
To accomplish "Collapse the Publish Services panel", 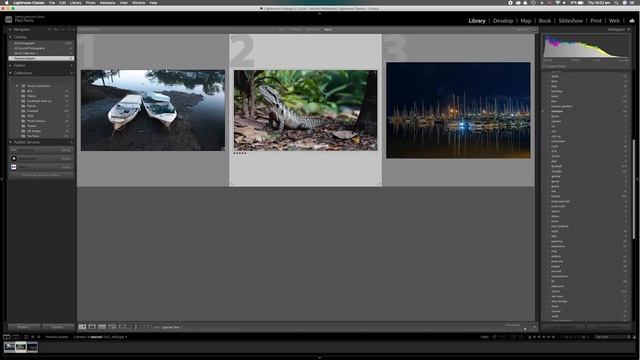I will 10,142.
